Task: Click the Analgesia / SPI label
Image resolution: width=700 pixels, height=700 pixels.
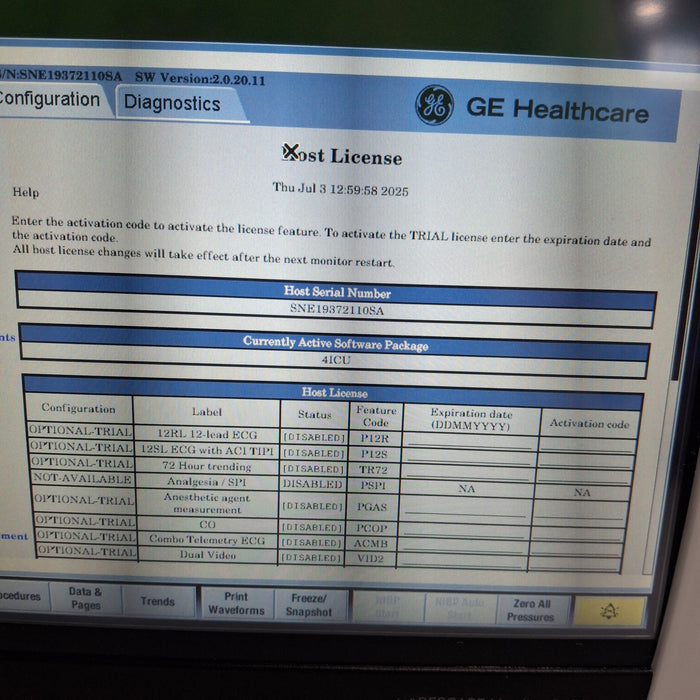Action: pos(207,482)
